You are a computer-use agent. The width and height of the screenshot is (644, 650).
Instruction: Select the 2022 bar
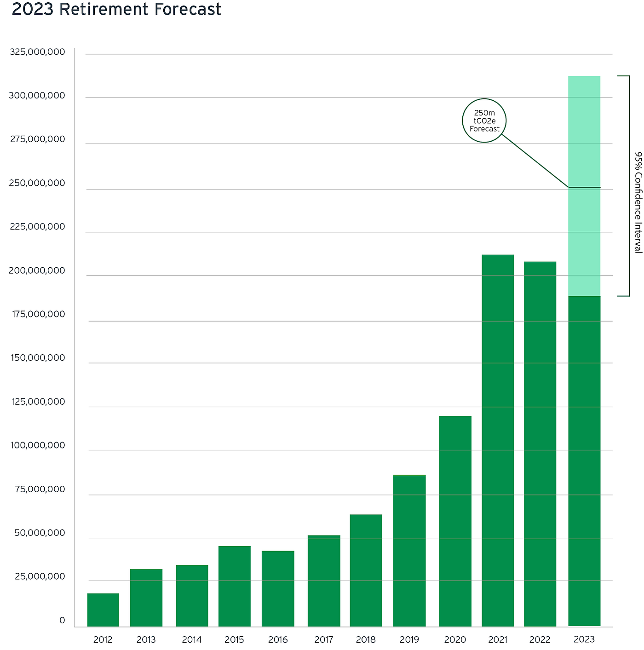[x=540, y=444]
